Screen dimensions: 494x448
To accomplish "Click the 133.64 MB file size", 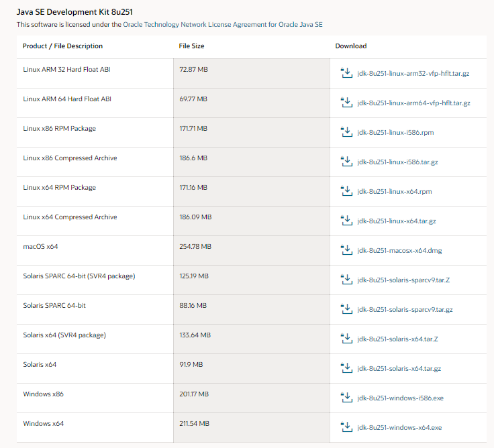I will coord(195,335).
